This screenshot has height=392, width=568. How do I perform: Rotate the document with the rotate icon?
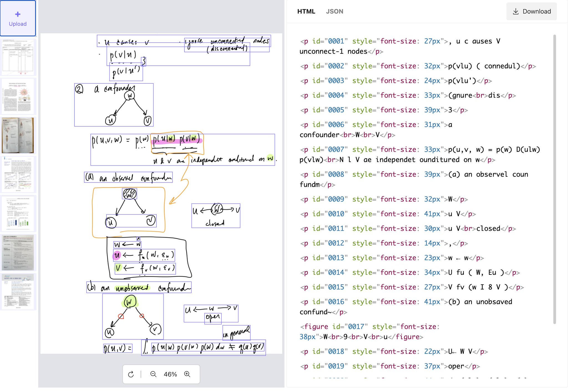[131, 374]
